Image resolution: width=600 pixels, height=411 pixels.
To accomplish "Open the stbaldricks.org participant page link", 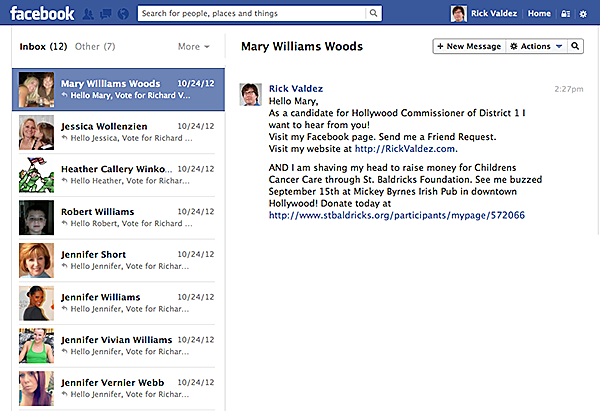I will coord(397,215).
